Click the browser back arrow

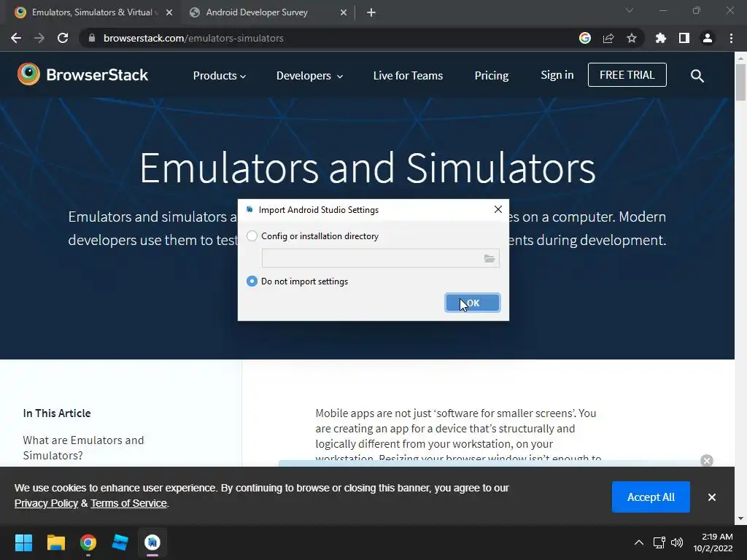tap(16, 38)
